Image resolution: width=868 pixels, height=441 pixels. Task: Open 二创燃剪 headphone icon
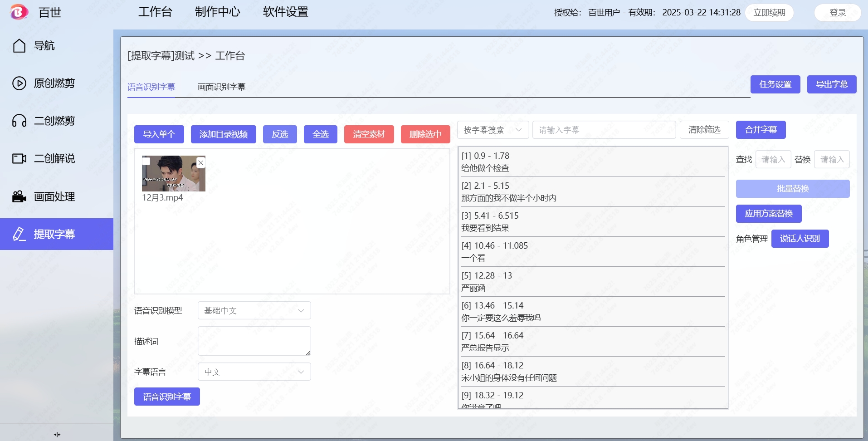point(19,121)
